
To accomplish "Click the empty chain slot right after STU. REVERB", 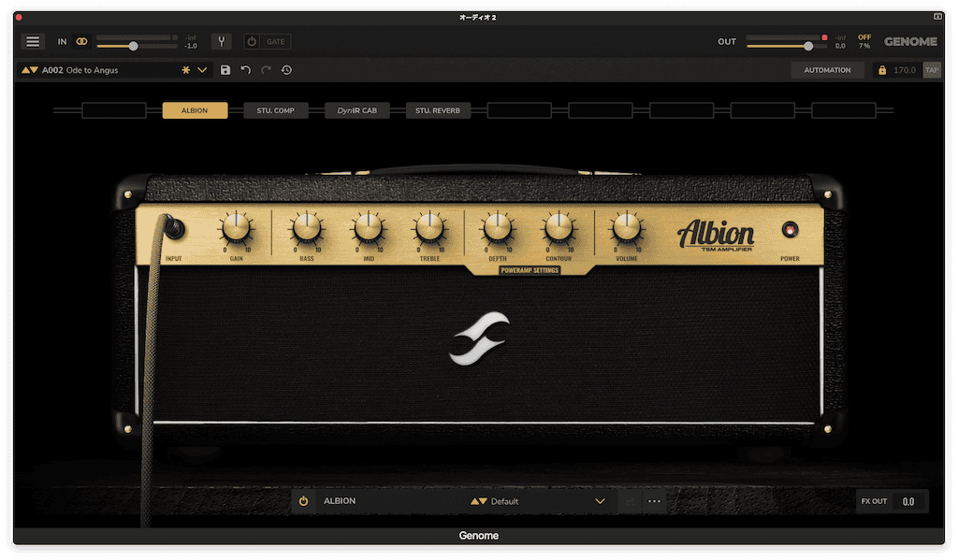I will (x=519, y=110).
